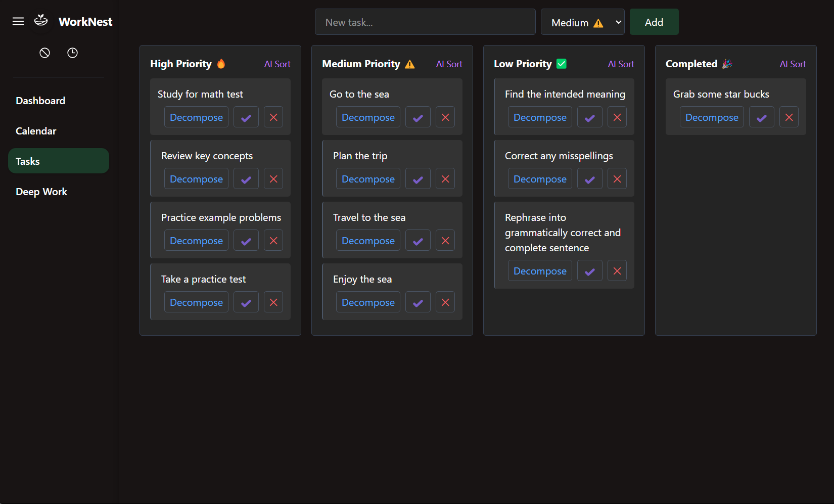Click the 'Grab some star bucks' title text

tap(721, 94)
